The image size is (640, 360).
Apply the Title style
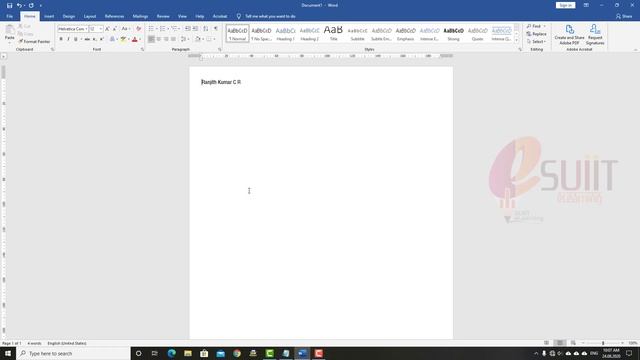click(333, 33)
